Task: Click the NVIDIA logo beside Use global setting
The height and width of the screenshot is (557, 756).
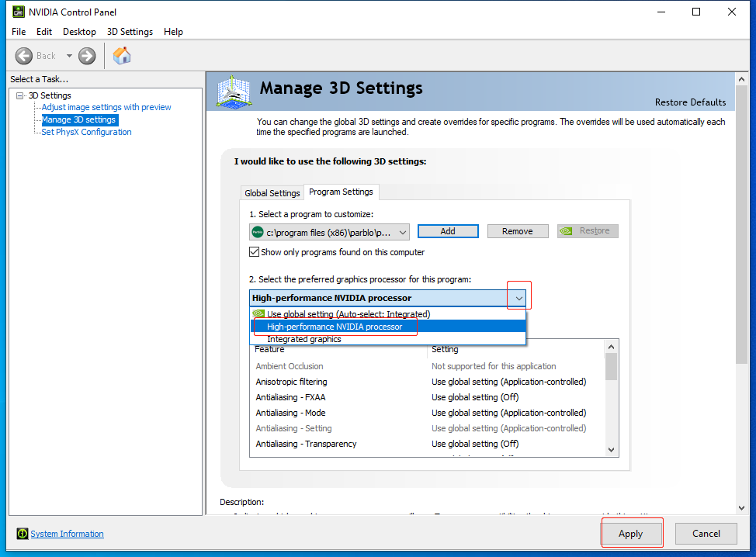Action: (x=258, y=313)
